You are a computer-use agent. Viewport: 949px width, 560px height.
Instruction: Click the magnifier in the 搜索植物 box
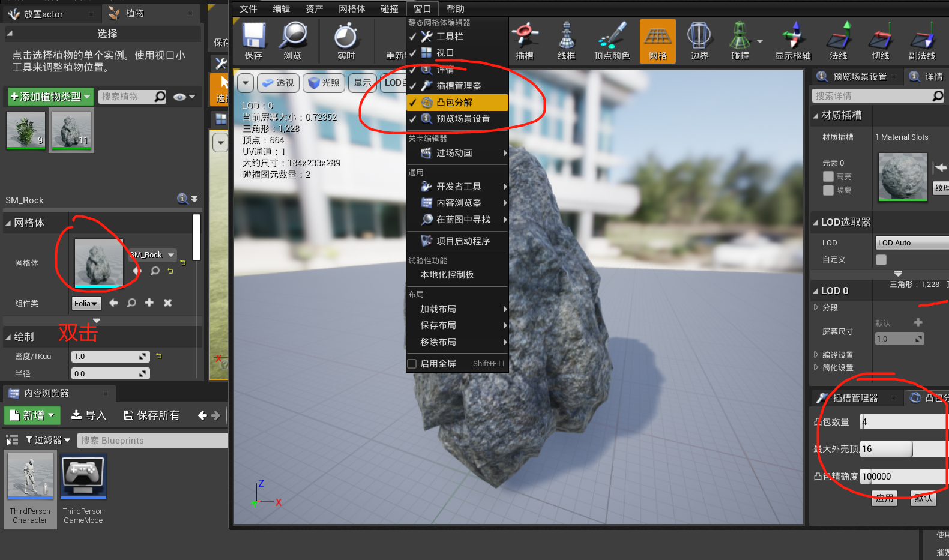160,97
